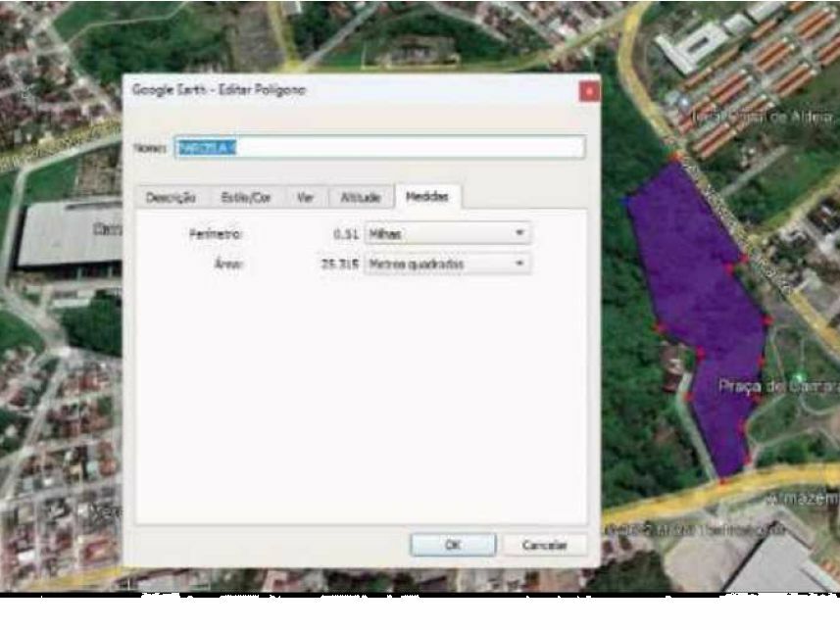Click the blue selected polygon vertex
Screen dimensions: 840x630
click(627, 199)
